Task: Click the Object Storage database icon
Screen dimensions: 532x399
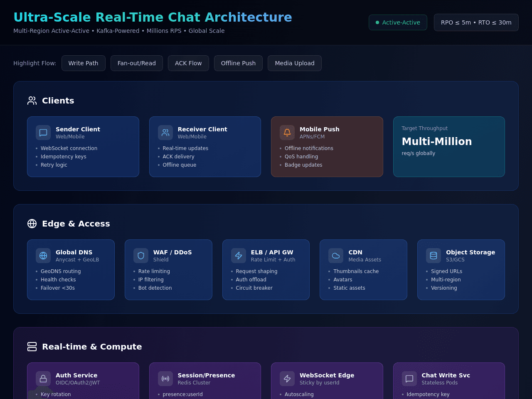Action: tap(433, 256)
